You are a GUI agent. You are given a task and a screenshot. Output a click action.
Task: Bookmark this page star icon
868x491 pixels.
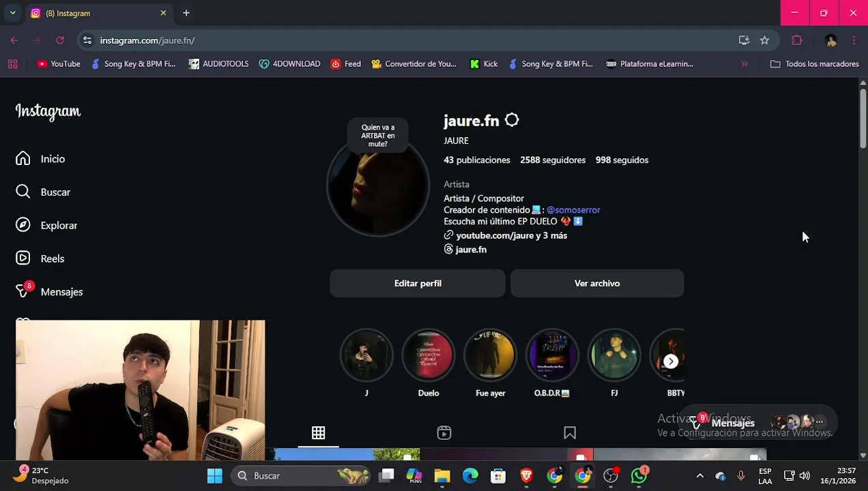click(764, 40)
